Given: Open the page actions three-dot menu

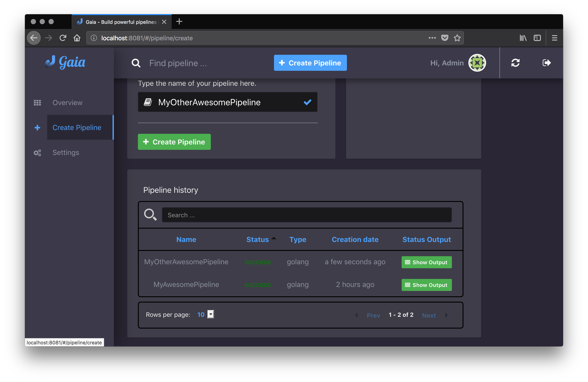Looking at the screenshot, I should pyautogui.click(x=432, y=38).
